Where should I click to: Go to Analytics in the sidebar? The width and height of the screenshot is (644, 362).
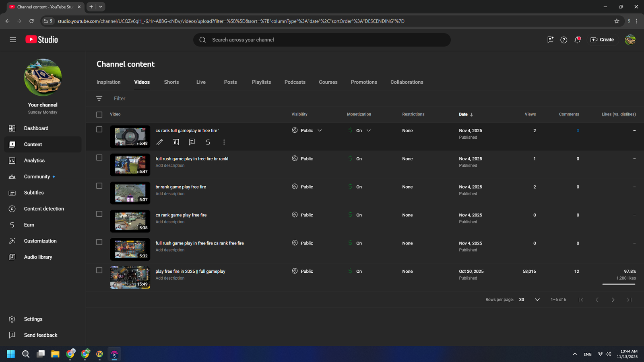click(x=34, y=160)
